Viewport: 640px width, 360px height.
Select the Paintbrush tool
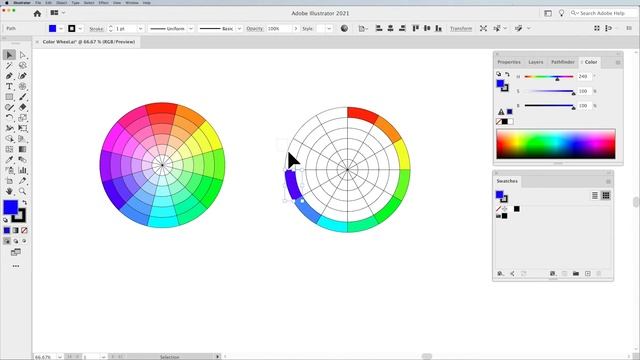coord(22,97)
